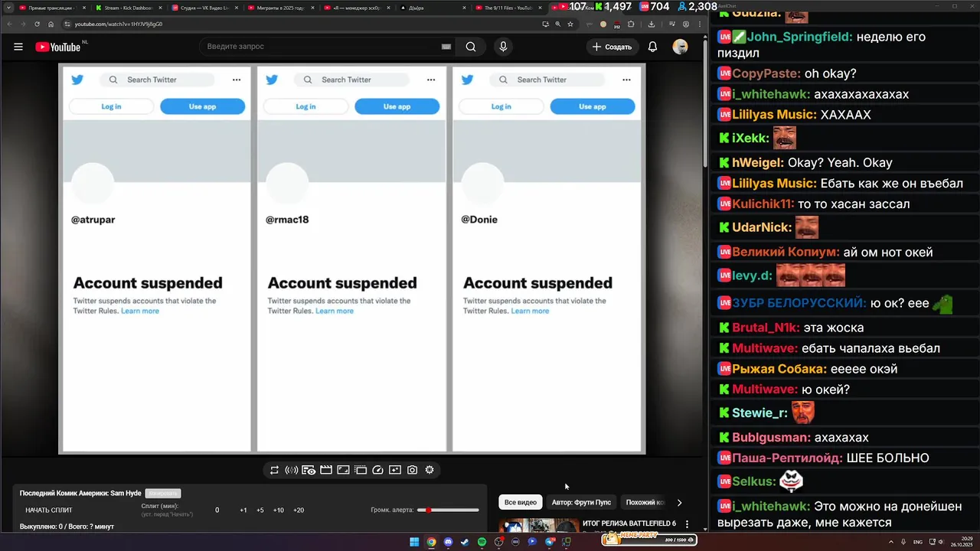Click the loop icon in player toolbar
The height and width of the screenshot is (551, 980).
(274, 470)
